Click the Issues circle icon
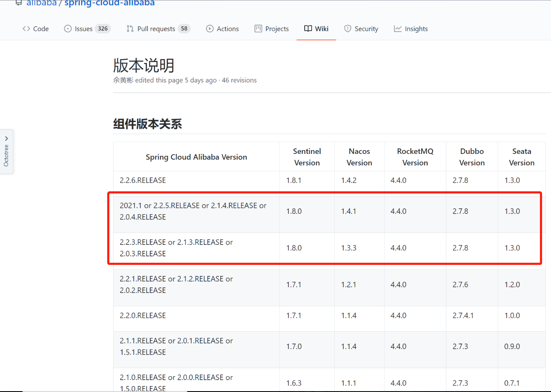This screenshot has height=392, width=551. (x=68, y=29)
